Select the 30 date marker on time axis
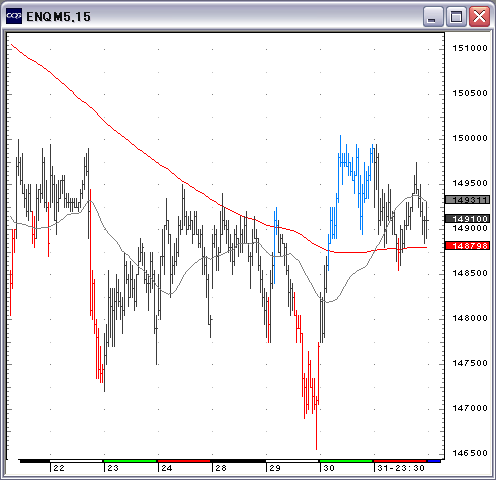 pos(329,468)
